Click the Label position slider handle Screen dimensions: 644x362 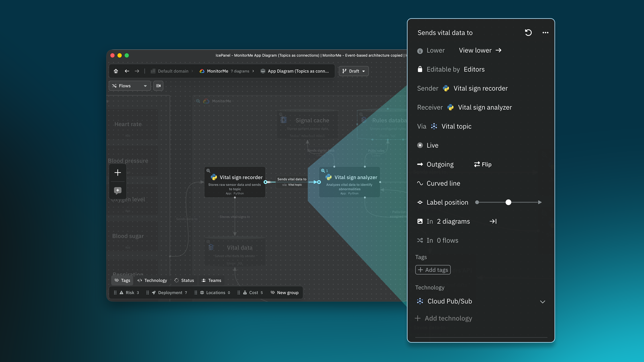(x=508, y=202)
